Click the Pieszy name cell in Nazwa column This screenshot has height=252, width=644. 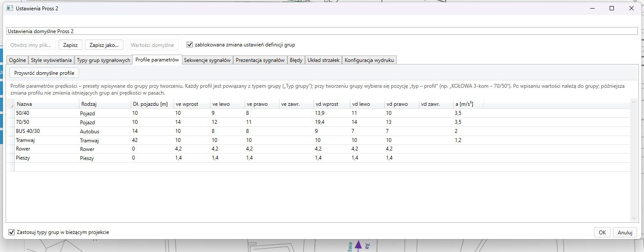(x=47, y=158)
